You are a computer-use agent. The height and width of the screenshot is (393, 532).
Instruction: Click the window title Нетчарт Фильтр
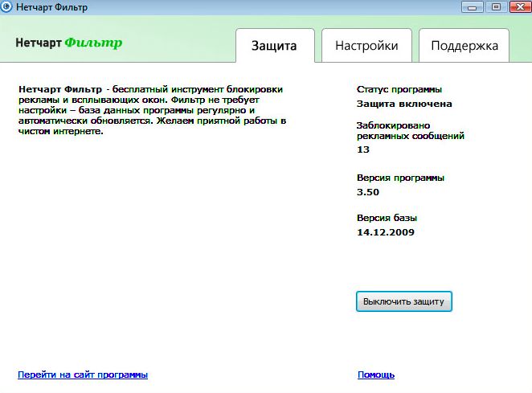(51, 7)
